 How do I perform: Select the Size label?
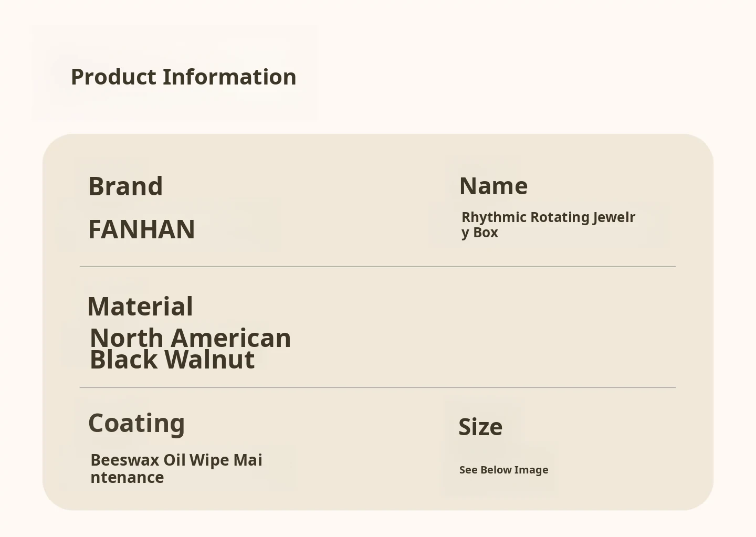click(480, 427)
